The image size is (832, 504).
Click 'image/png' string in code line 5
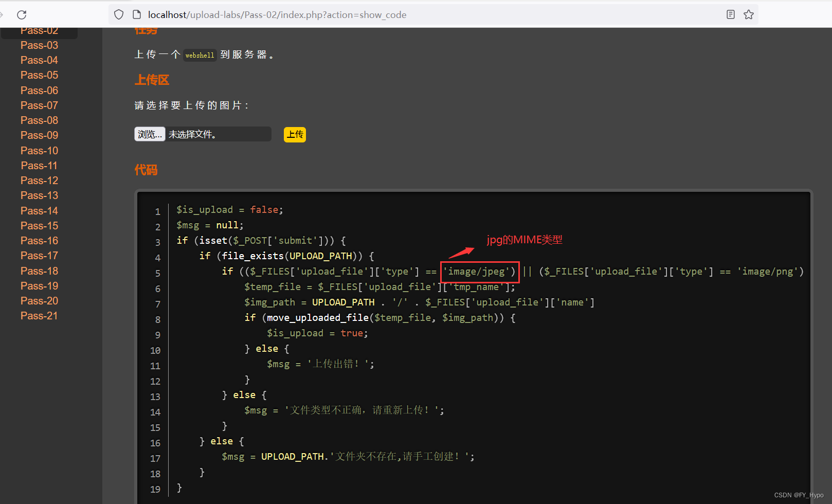pyautogui.click(x=768, y=272)
